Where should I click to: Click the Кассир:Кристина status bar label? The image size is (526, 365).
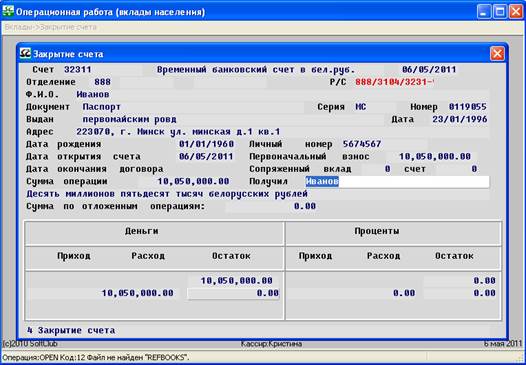tap(271, 344)
